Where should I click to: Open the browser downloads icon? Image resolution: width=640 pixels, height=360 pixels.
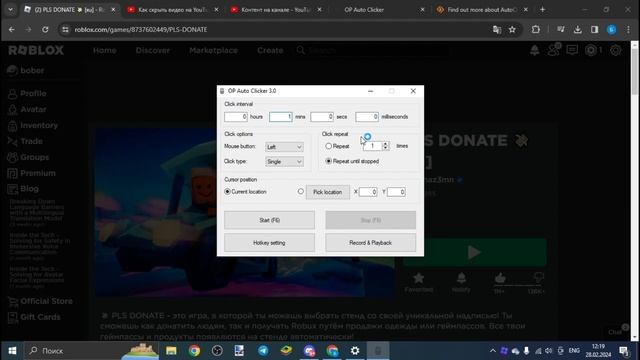point(578,29)
